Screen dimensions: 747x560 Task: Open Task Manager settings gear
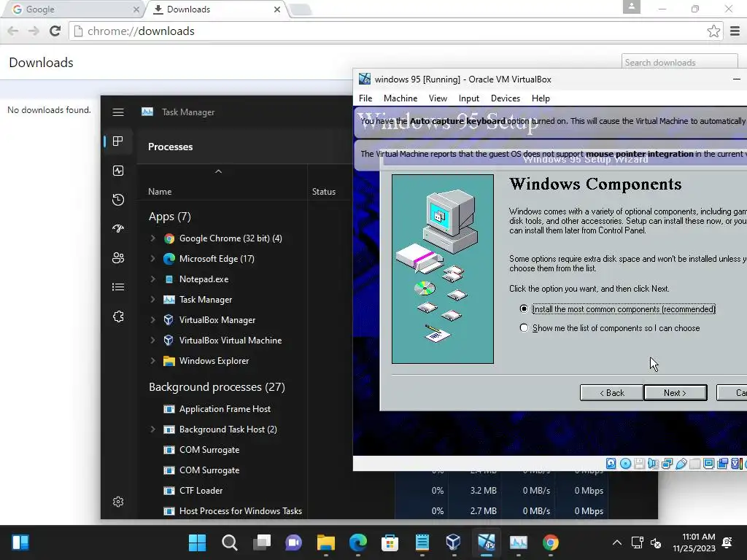118,502
